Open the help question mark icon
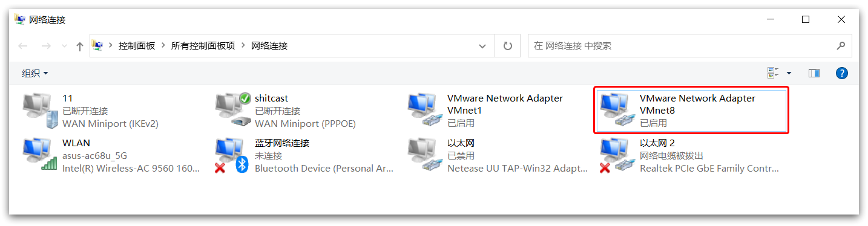 pos(841,73)
